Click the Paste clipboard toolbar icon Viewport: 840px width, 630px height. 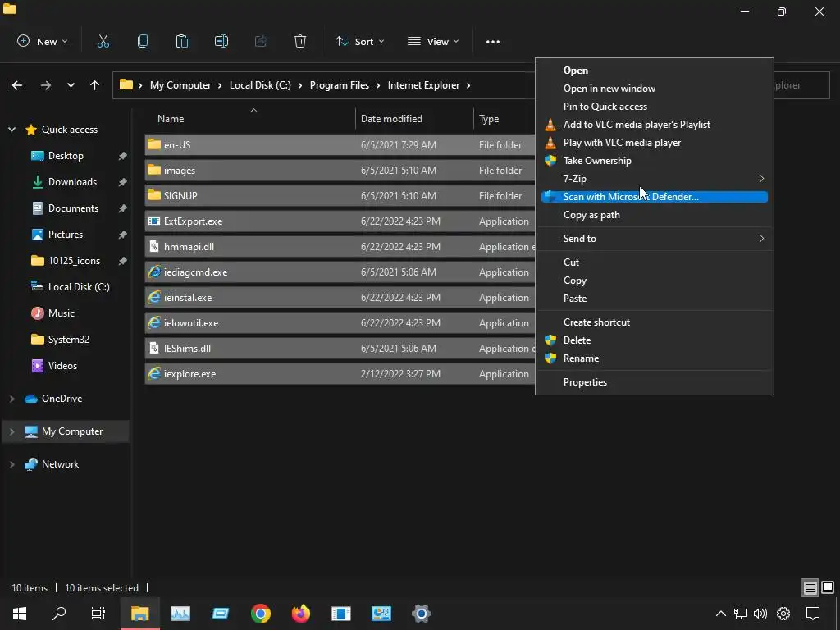pyautogui.click(x=182, y=41)
